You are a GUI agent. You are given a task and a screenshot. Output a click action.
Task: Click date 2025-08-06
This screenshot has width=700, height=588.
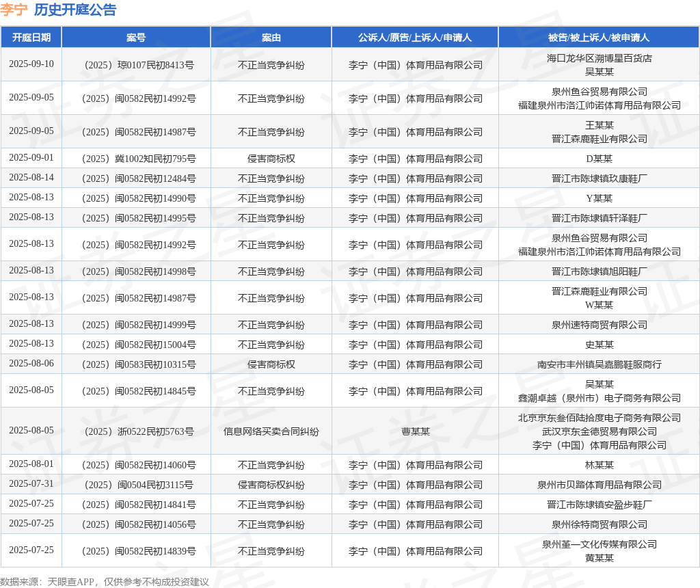pos(31,364)
